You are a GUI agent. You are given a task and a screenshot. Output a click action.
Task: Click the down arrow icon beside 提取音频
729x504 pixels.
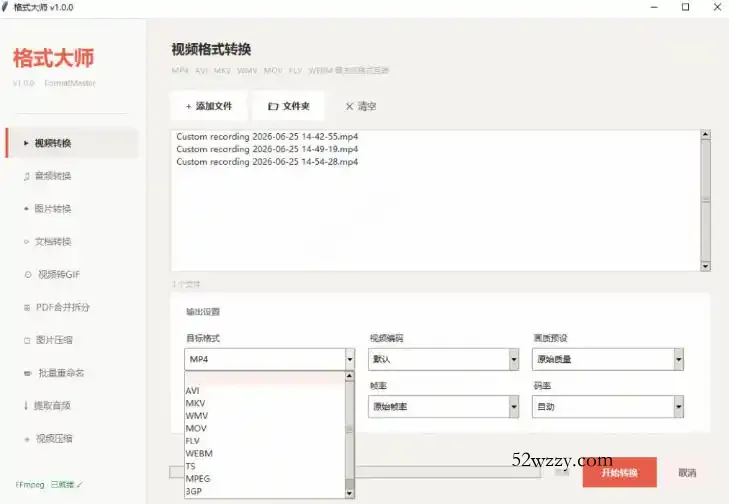point(26,405)
